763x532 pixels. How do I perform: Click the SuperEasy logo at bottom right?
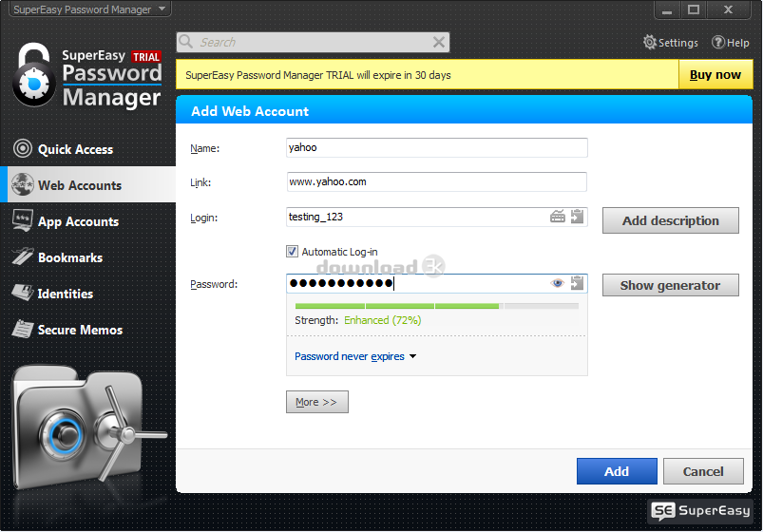701,511
